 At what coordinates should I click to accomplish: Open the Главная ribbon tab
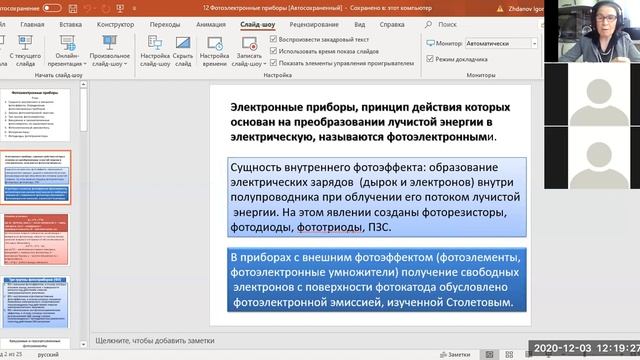point(32,24)
